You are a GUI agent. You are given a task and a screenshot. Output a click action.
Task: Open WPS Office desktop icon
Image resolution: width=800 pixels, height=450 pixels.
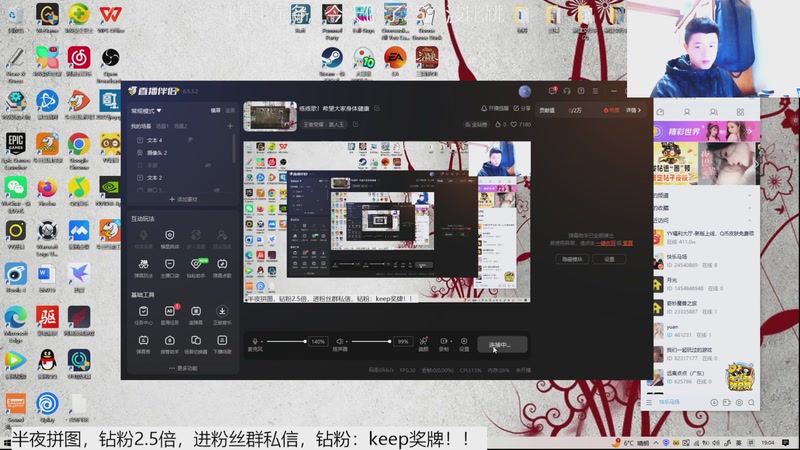(x=110, y=19)
